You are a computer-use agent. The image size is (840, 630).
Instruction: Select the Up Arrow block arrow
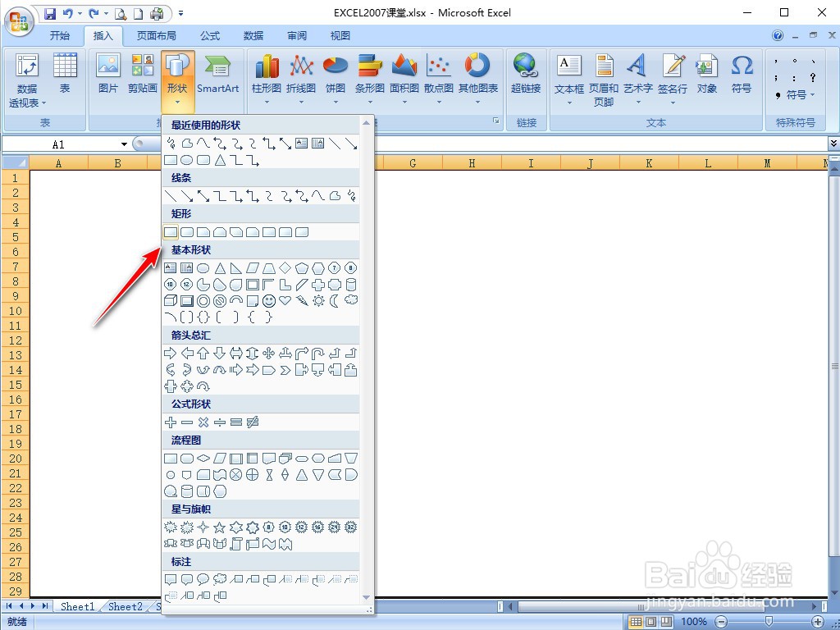pyautogui.click(x=203, y=354)
